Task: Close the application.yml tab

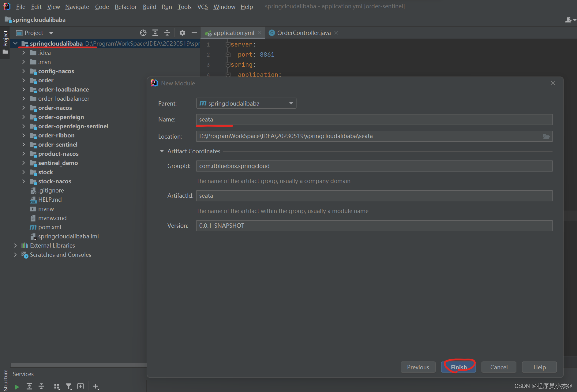Action: 260,33
